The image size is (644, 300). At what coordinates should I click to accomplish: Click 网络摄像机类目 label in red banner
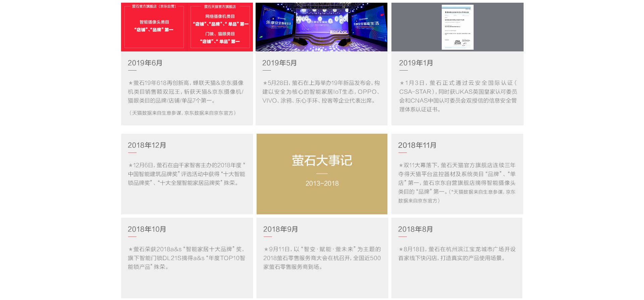pyautogui.click(x=220, y=16)
